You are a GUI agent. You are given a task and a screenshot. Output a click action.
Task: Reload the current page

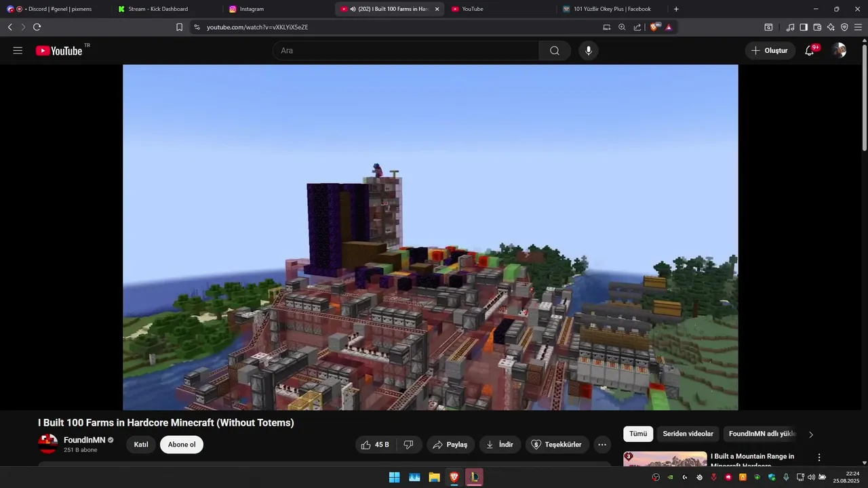[x=37, y=27]
